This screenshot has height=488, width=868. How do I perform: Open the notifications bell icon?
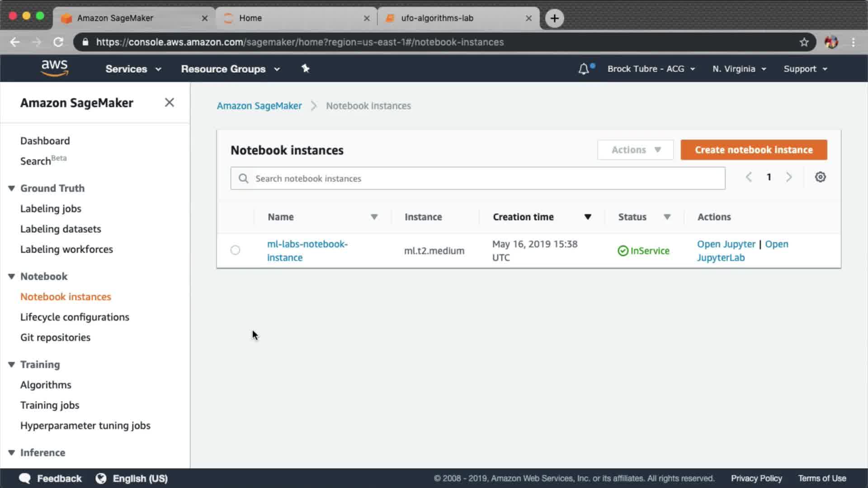(x=584, y=69)
